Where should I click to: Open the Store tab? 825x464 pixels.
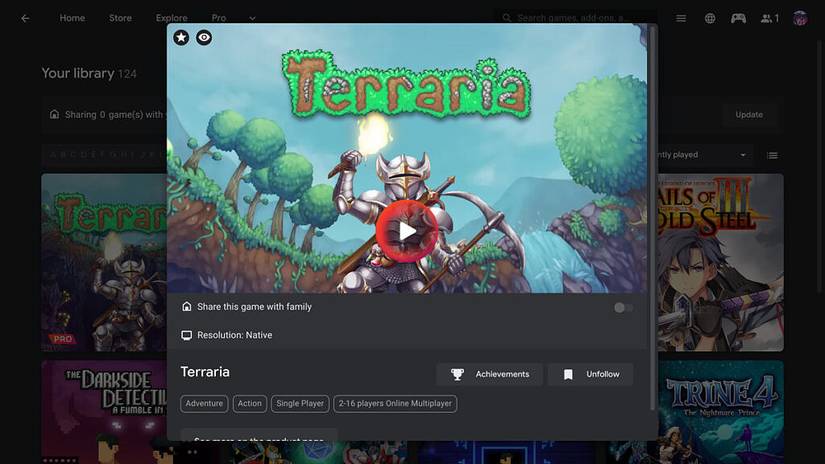pos(120,18)
